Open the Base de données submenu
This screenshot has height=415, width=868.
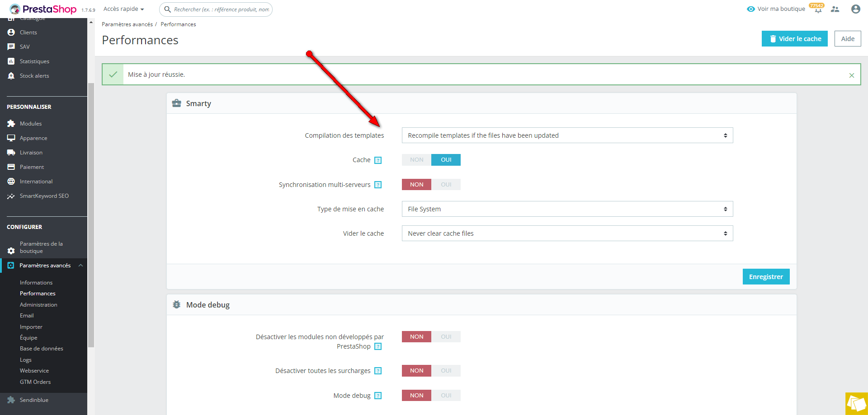pos(42,349)
